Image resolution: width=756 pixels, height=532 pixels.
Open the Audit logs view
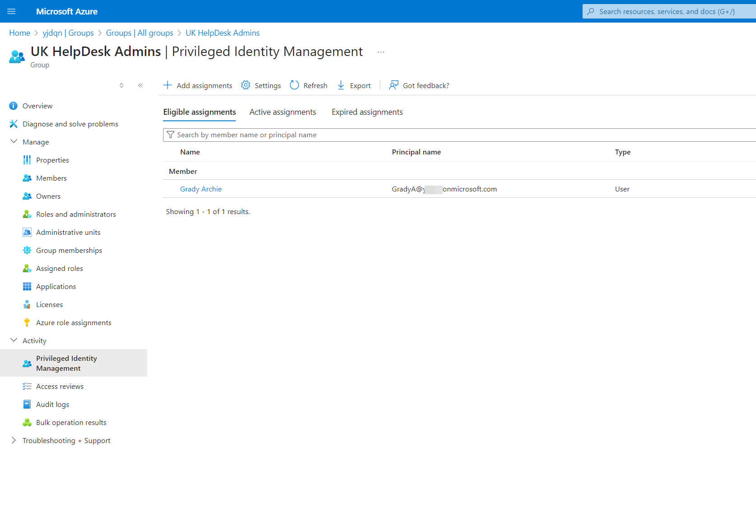(52, 404)
